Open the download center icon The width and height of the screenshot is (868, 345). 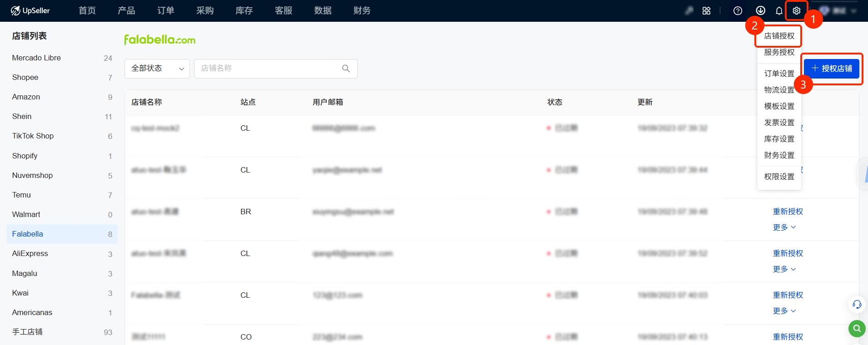pos(761,11)
